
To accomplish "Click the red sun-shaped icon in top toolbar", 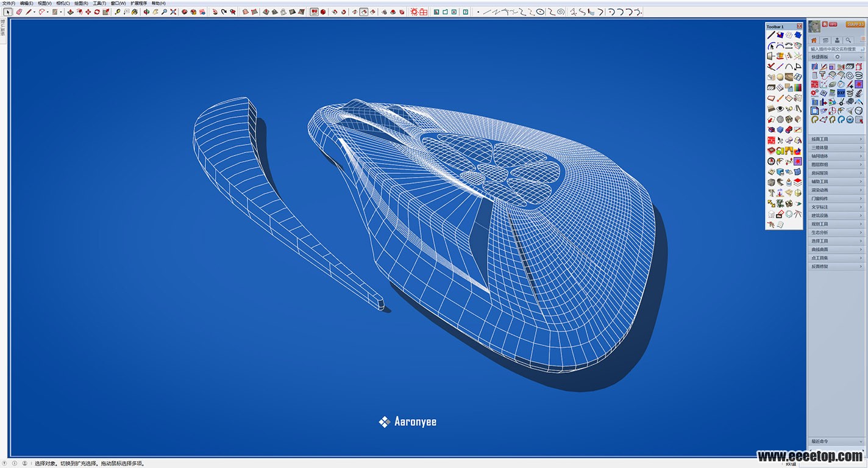I will 414,12.
